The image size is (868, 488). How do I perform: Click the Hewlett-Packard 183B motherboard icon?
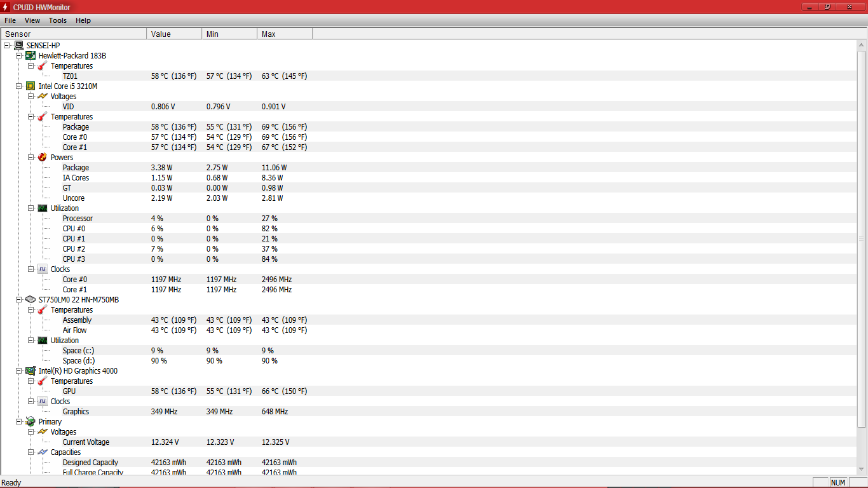coord(31,56)
